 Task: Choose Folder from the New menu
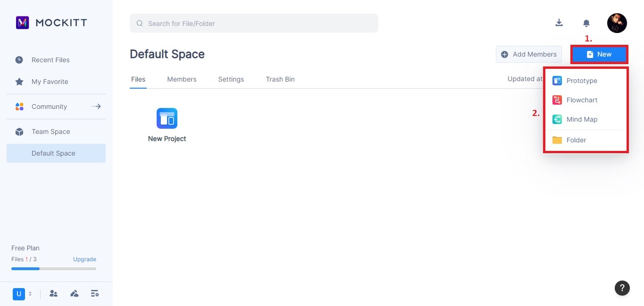pos(585,140)
